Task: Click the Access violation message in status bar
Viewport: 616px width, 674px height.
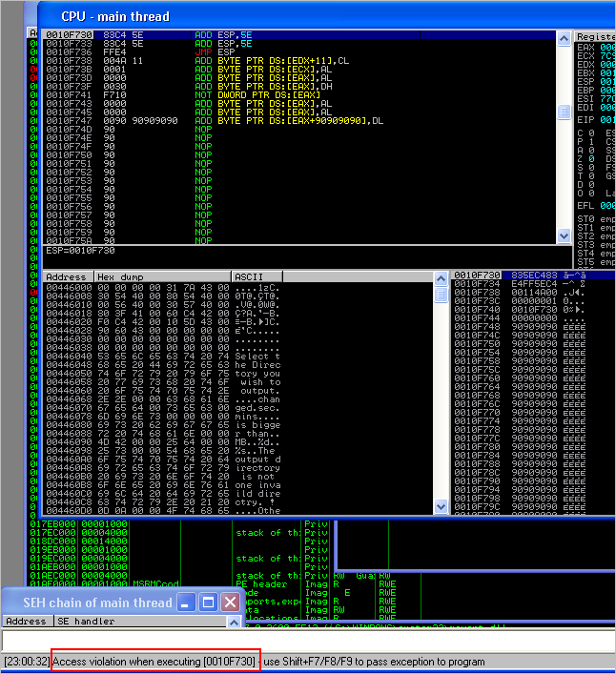Action: [154, 661]
